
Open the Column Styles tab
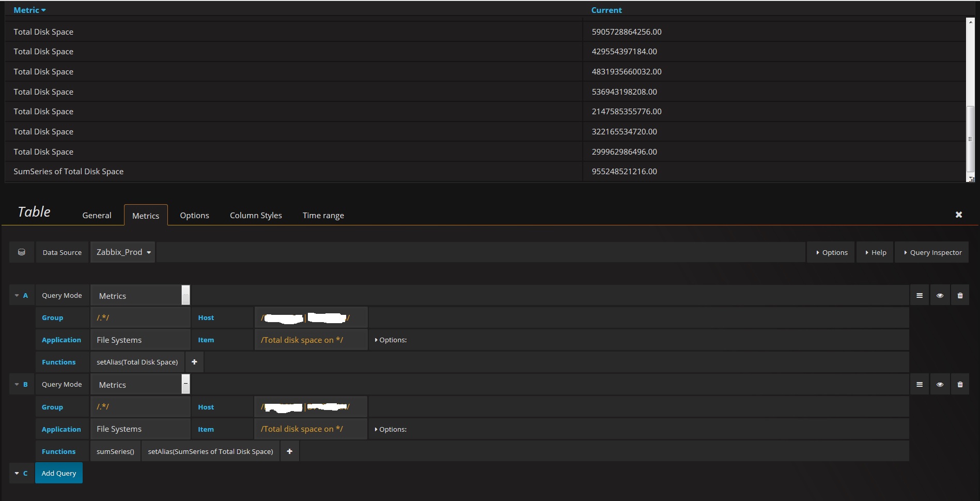[x=255, y=215]
